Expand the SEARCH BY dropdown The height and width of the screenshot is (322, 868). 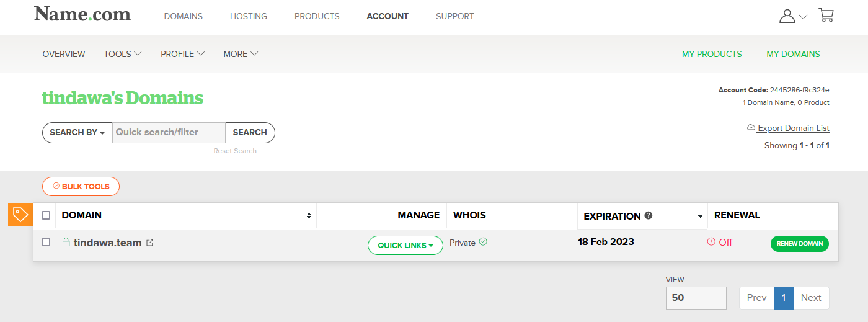[77, 132]
